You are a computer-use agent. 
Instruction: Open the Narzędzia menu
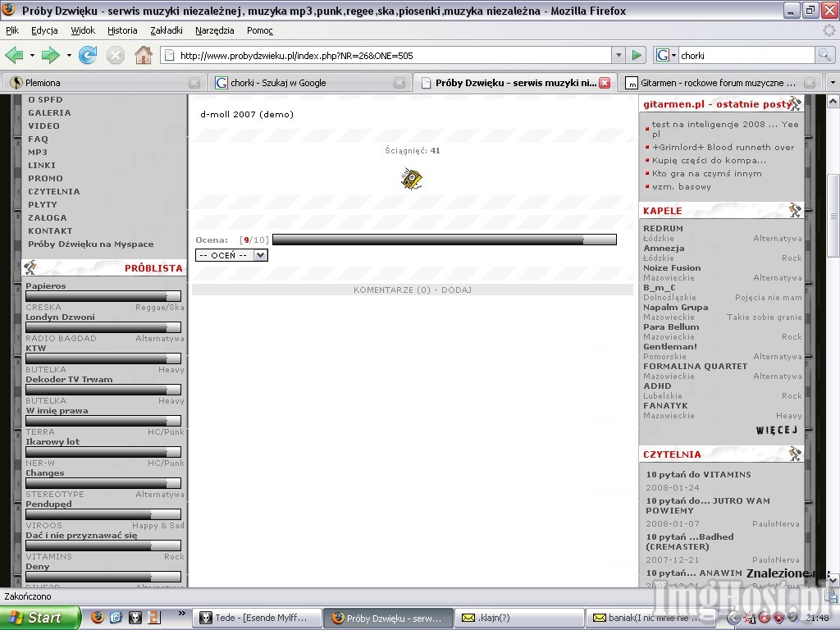214,30
